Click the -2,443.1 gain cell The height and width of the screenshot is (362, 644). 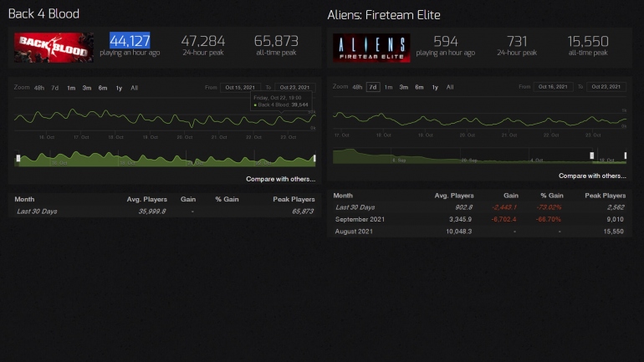coord(504,207)
